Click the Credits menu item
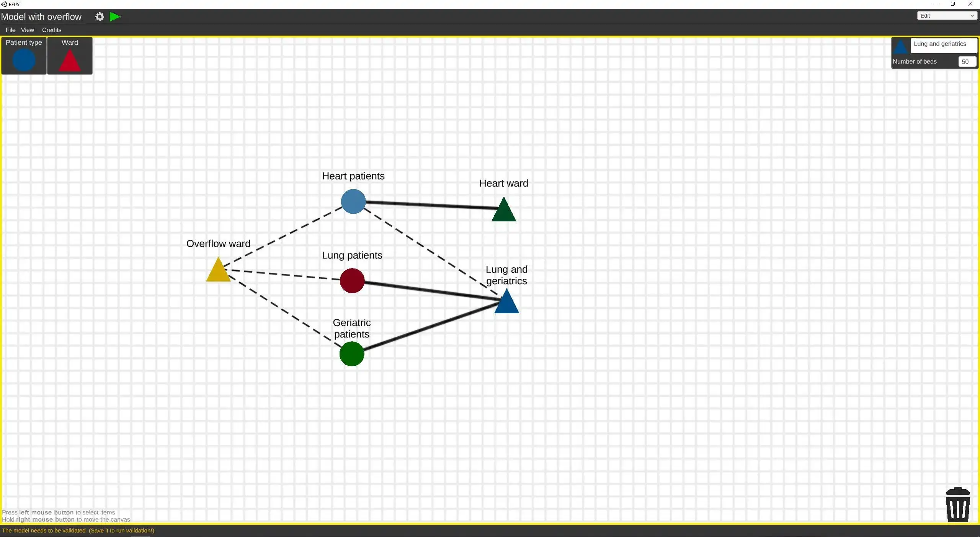This screenshot has height=537, width=980. click(52, 30)
